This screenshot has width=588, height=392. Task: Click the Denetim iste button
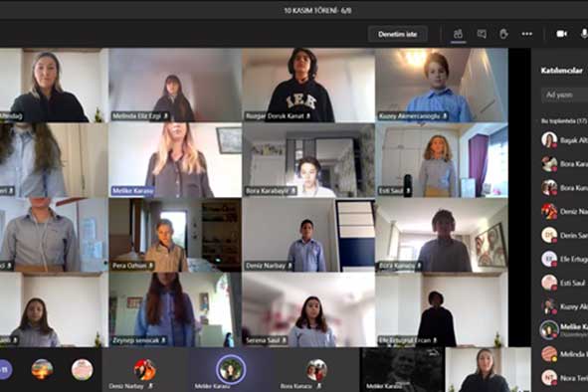pyautogui.click(x=398, y=35)
